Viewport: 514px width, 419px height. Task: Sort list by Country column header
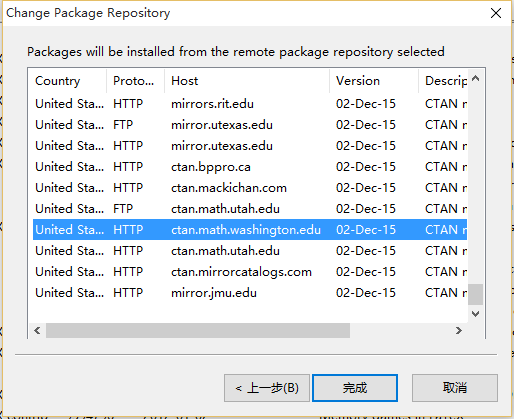pyautogui.click(x=68, y=81)
